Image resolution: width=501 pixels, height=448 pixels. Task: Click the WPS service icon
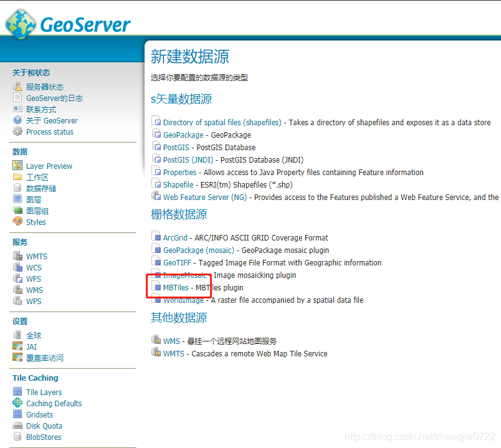[17, 301]
